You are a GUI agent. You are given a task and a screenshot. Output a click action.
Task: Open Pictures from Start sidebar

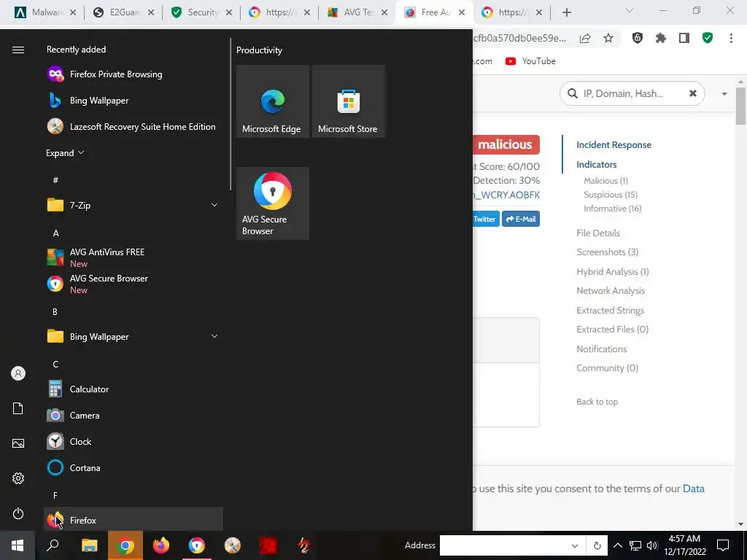18,443
